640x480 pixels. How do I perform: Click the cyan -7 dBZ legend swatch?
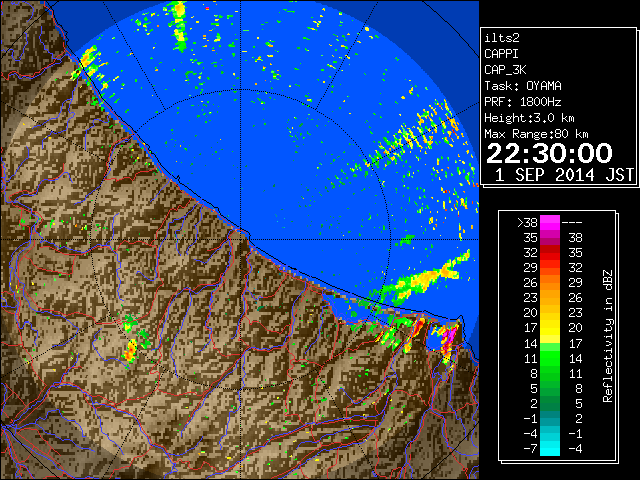(x=550, y=448)
